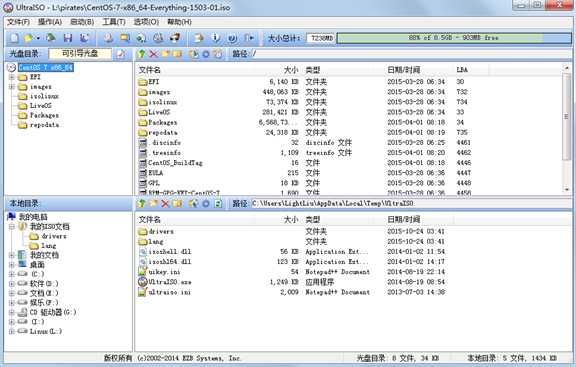
Task: Click the 7238MB total size field
Action: (321, 38)
